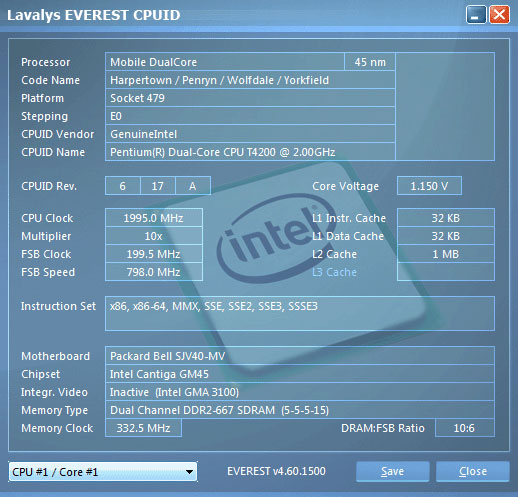518x497 pixels.
Task: Select the '1 MB' L2 cache value
Action: pyautogui.click(x=446, y=254)
